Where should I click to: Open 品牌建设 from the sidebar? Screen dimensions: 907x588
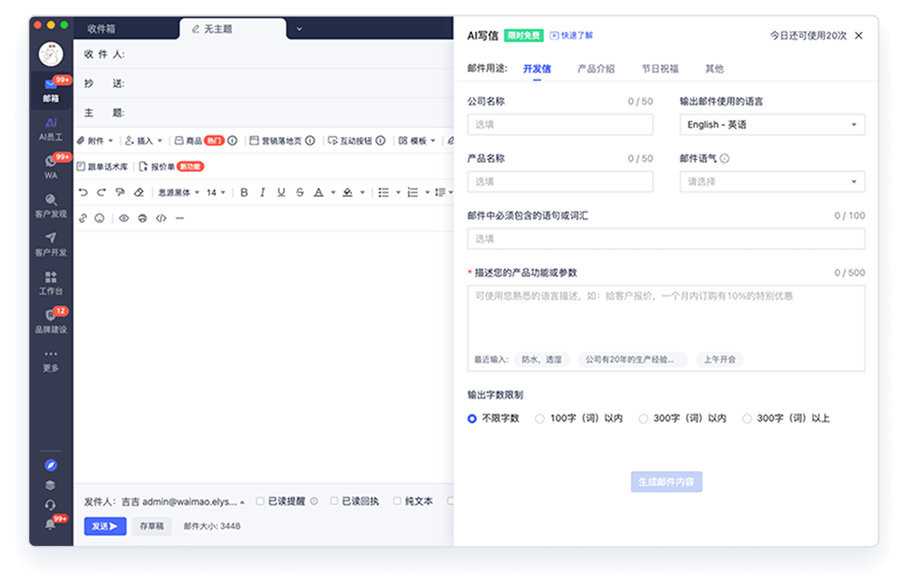tap(50, 320)
